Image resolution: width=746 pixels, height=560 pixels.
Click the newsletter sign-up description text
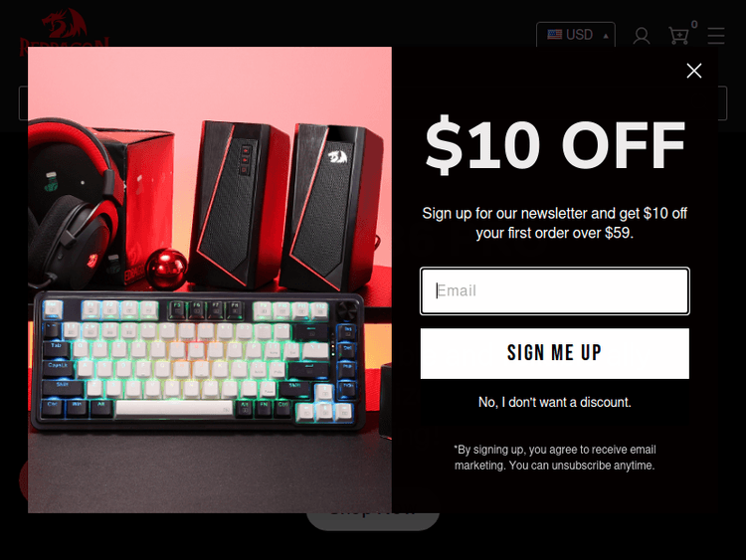coord(554,223)
